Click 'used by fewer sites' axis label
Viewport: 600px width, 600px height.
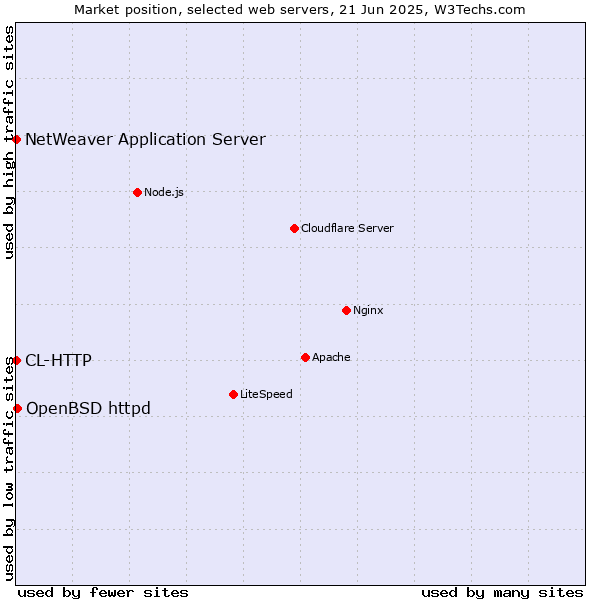point(103,593)
